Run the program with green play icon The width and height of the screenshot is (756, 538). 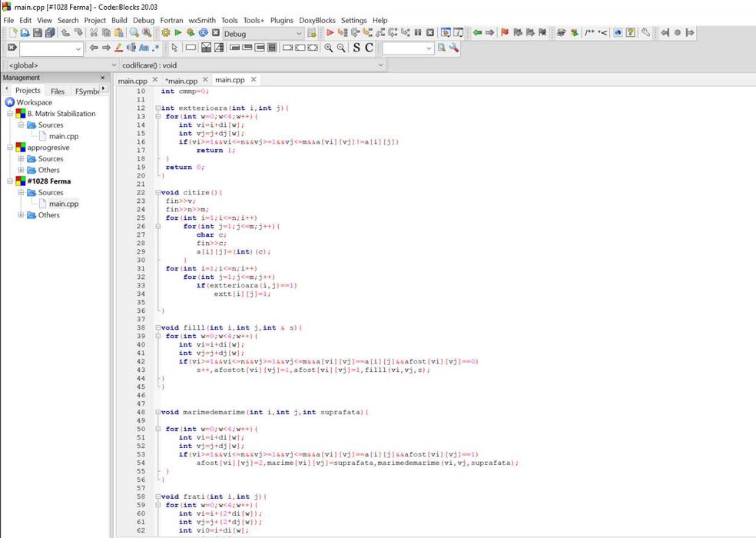(178, 33)
